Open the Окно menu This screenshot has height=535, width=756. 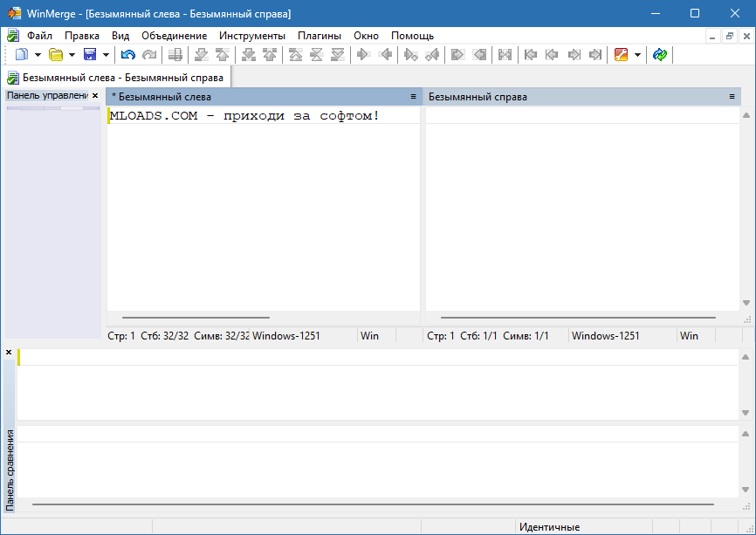366,36
